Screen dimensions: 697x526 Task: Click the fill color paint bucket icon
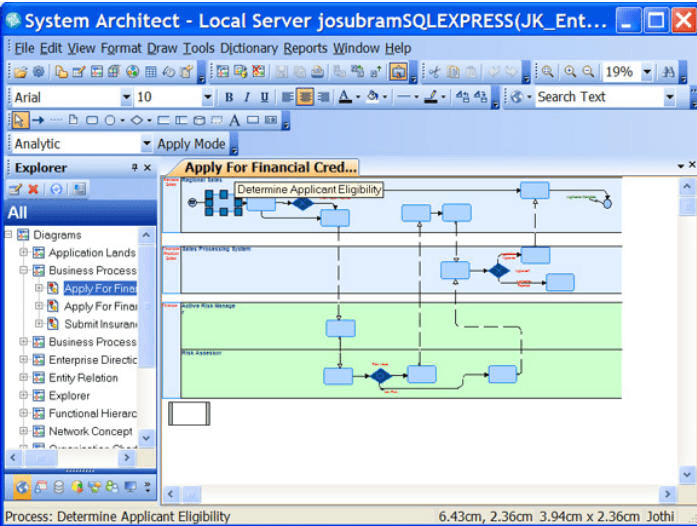click(373, 96)
